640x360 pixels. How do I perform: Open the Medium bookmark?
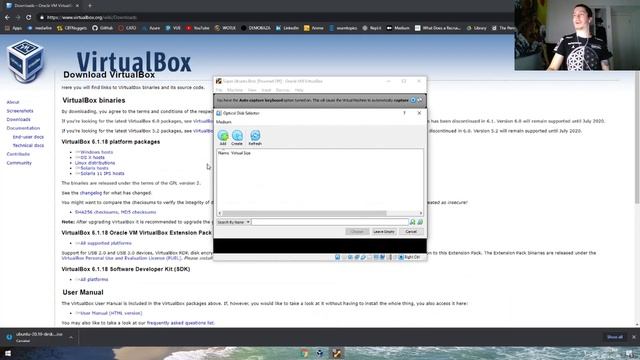pos(398,28)
